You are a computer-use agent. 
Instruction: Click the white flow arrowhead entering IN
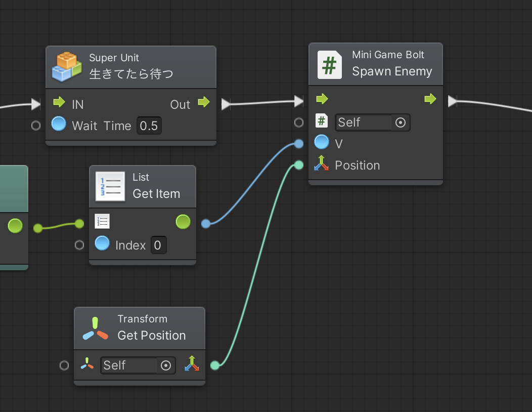point(35,104)
